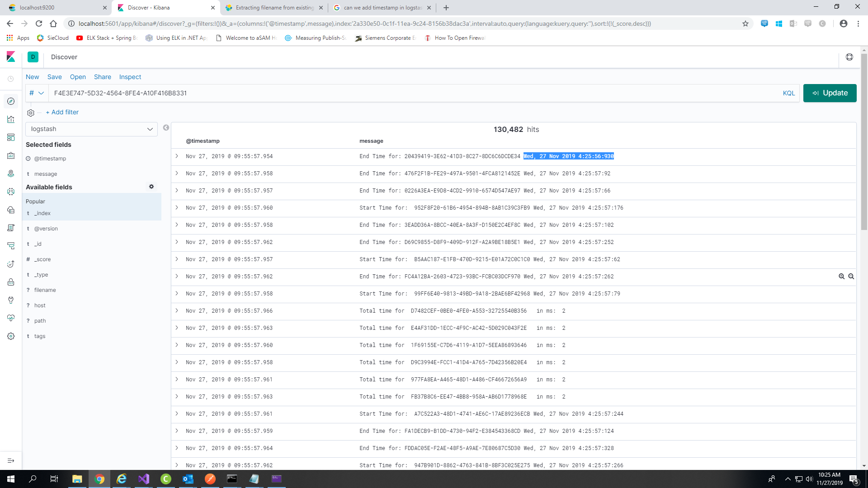Expand the sidebar navigation at bottom

[x=11, y=460]
